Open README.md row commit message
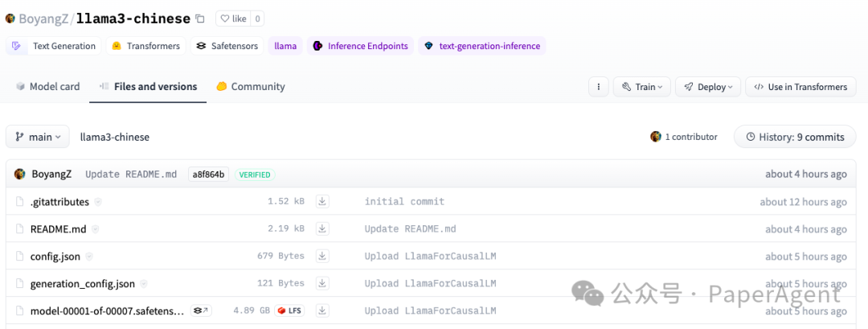The width and height of the screenshot is (868, 329). click(x=410, y=228)
